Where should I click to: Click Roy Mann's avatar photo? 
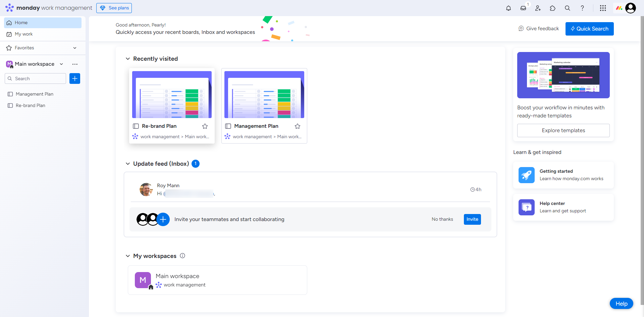tap(146, 190)
